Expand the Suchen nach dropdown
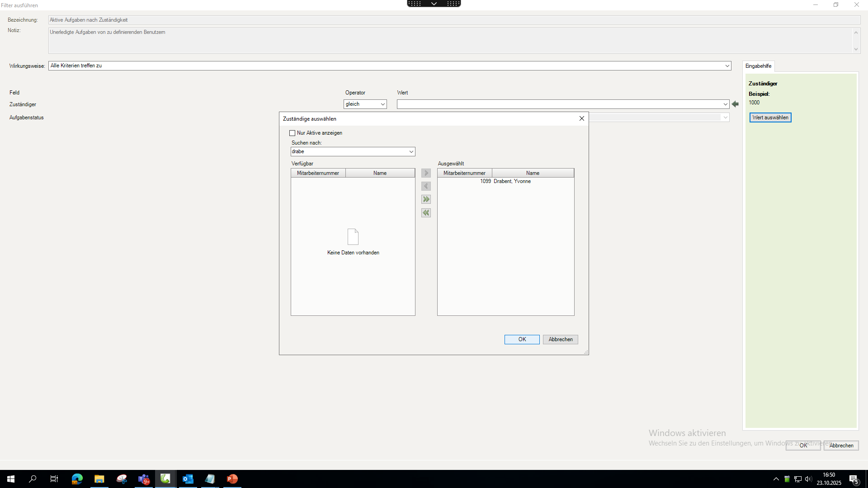The image size is (868, 488). coord(411,152)
